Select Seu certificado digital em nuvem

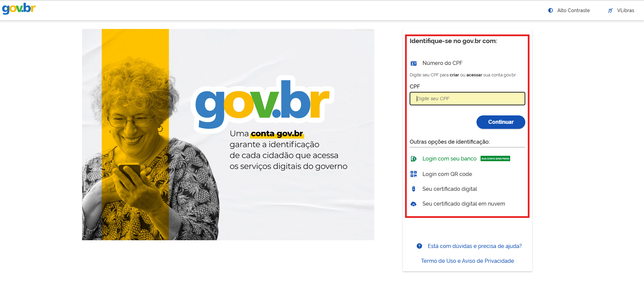tap(464, 204)
